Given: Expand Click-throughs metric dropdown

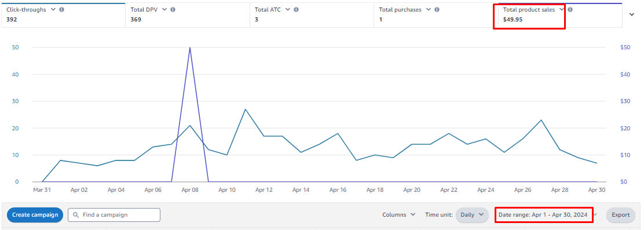Looking at the screenshot, I should coord(53,9).
